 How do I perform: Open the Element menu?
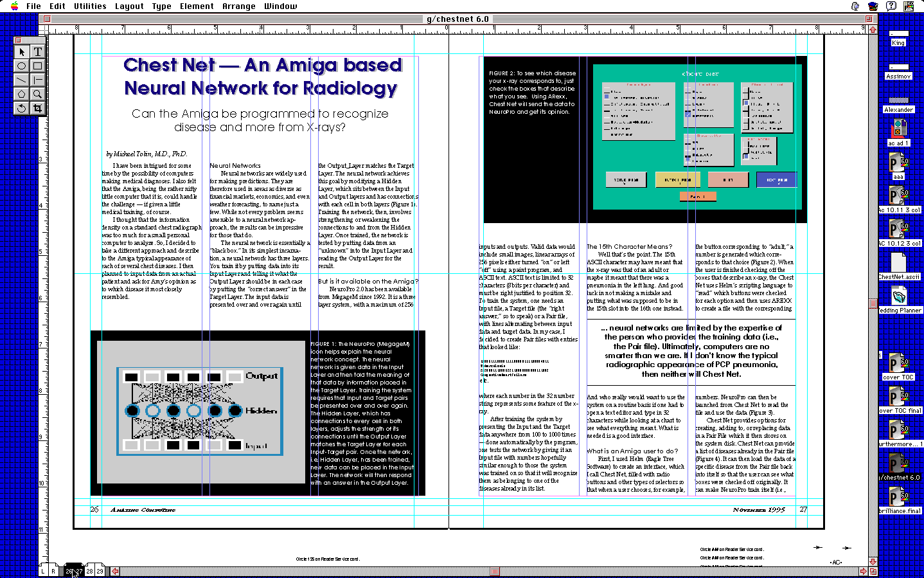197,6
